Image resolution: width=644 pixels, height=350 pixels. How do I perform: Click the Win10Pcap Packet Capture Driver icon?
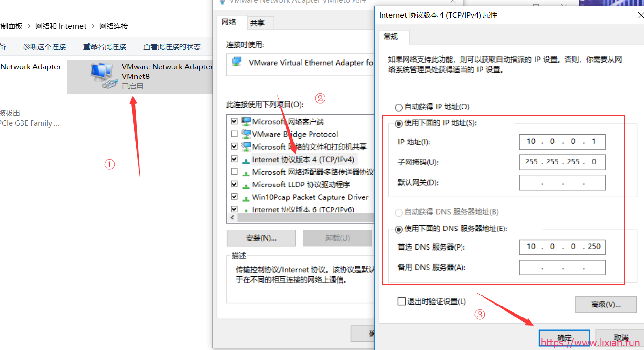(x=246, y=197)
